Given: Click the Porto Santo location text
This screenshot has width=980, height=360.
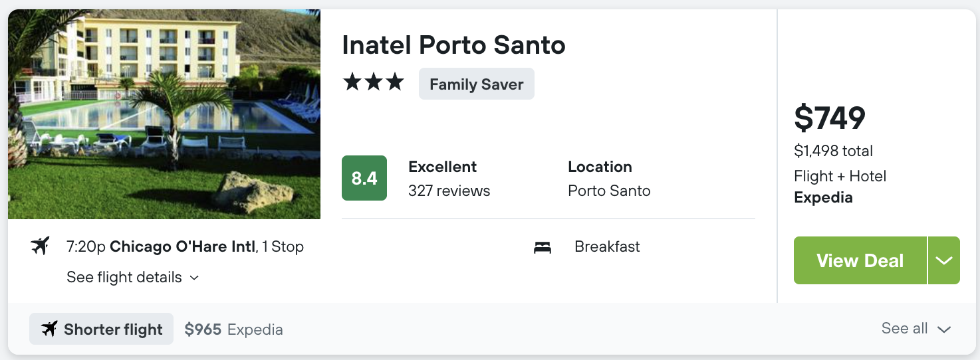Looking at the screenshot, I should [609, 191].
